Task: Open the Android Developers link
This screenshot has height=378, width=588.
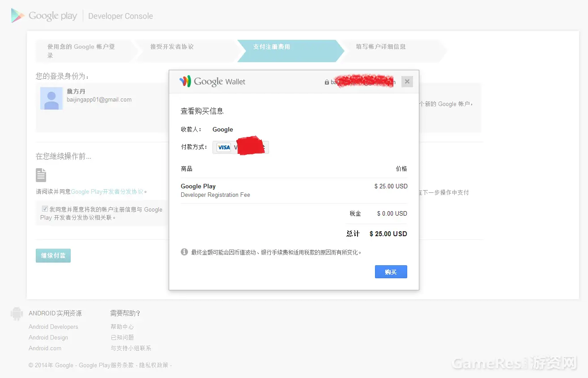Action: tap(53, 327)
